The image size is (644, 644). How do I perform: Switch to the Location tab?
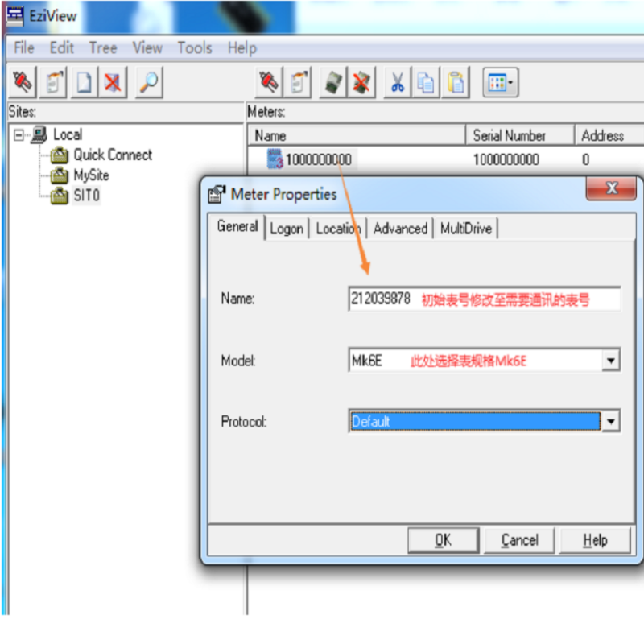(338, 229)
